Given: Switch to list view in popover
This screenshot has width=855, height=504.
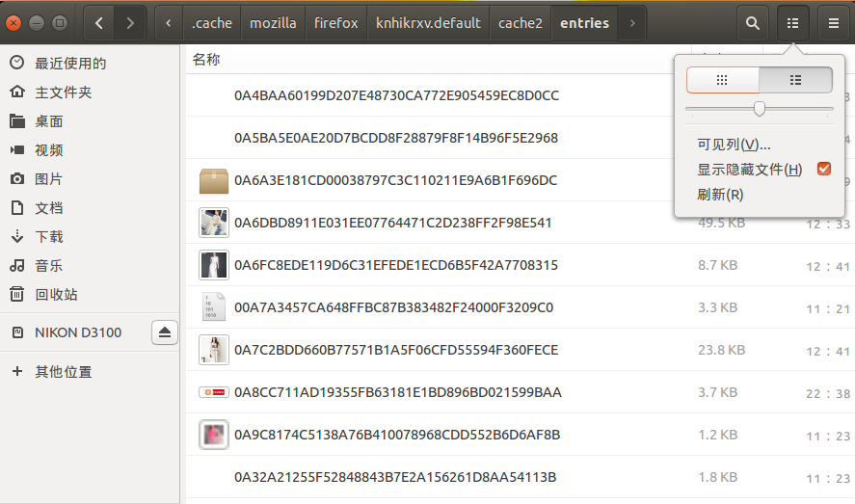Looking at the screenshot, I should [x=795, y=80].
